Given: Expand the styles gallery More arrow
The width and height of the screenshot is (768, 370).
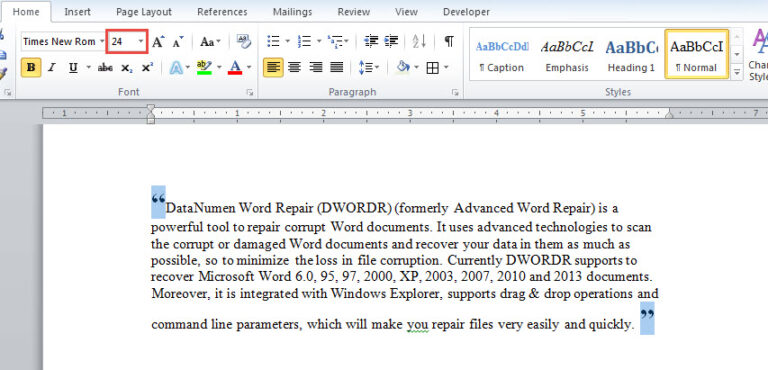Looking at the screenshot, I should (x=737, y=73).
